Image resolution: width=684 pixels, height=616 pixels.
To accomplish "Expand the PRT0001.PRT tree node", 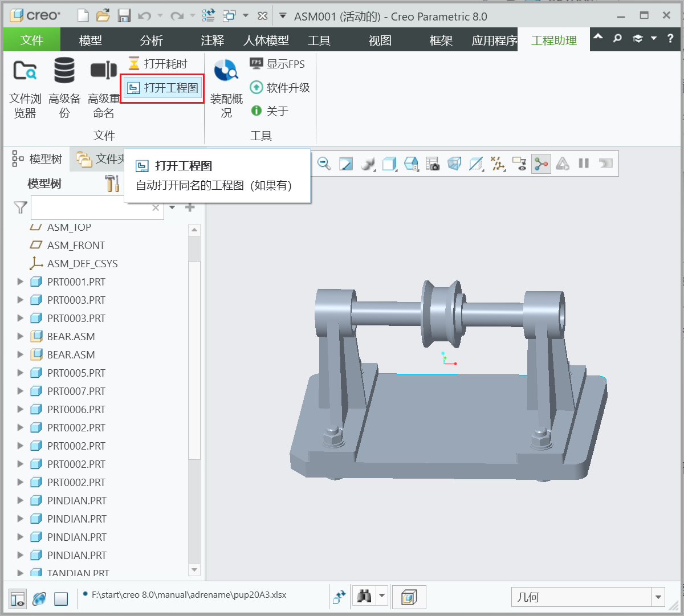I will click(21, 282).
